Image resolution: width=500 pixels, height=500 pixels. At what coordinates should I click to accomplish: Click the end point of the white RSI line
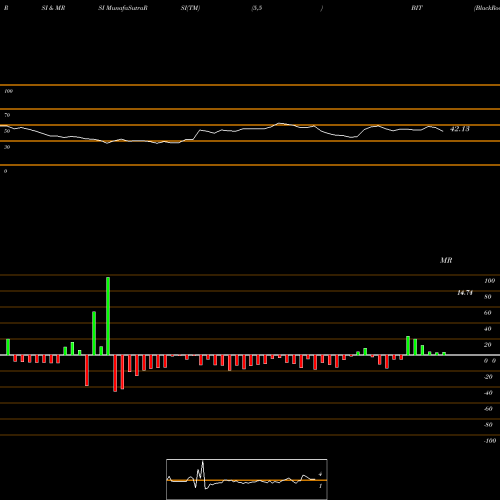point(443,131)
